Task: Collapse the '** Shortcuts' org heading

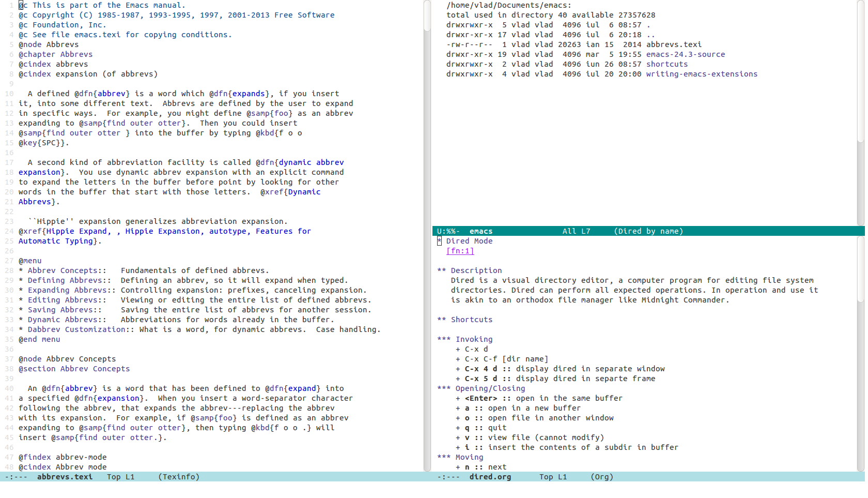Action: pos(464,320)
